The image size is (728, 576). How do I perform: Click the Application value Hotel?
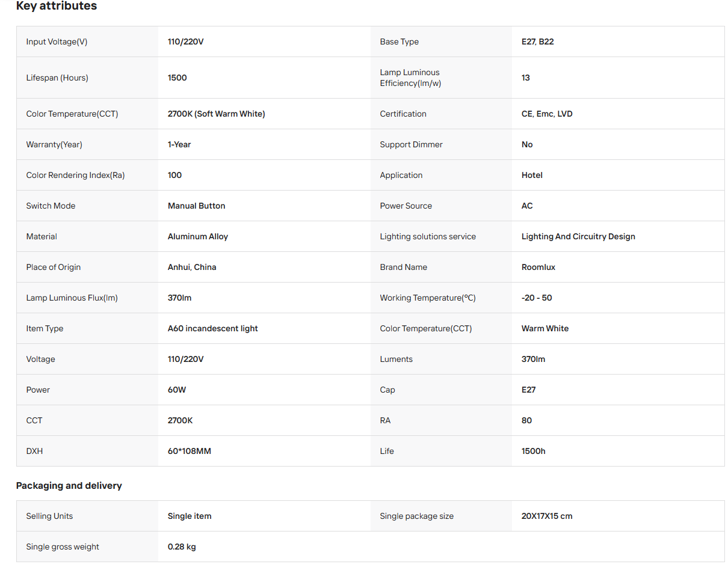(x=532, y=175)
